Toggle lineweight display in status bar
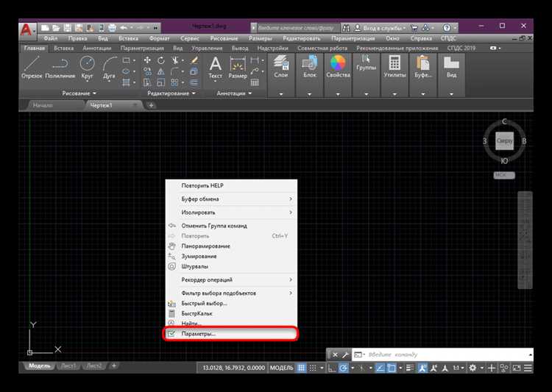Screen dimensions: 552x392 (x=410, y=368)
